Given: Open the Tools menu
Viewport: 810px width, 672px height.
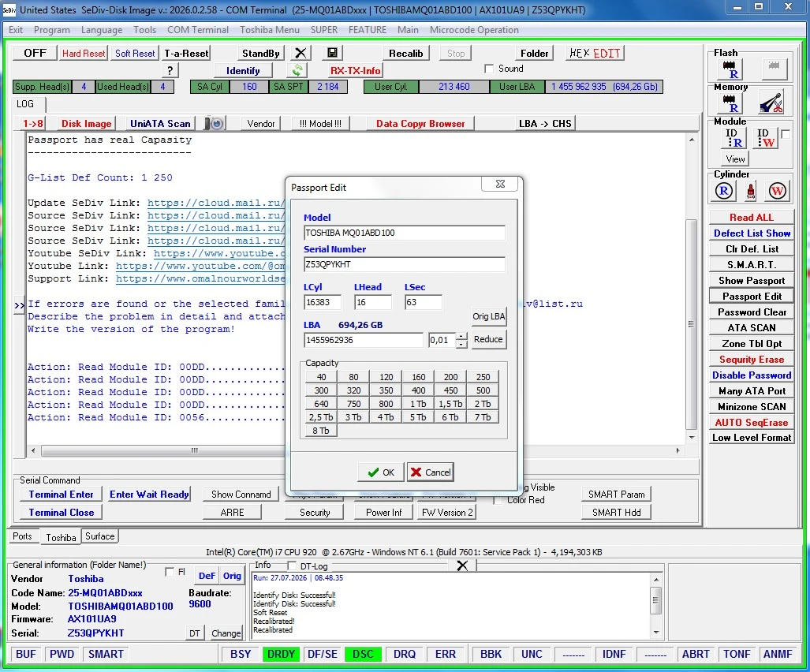Looking at the screenshot, I should [x=144, y=30].
